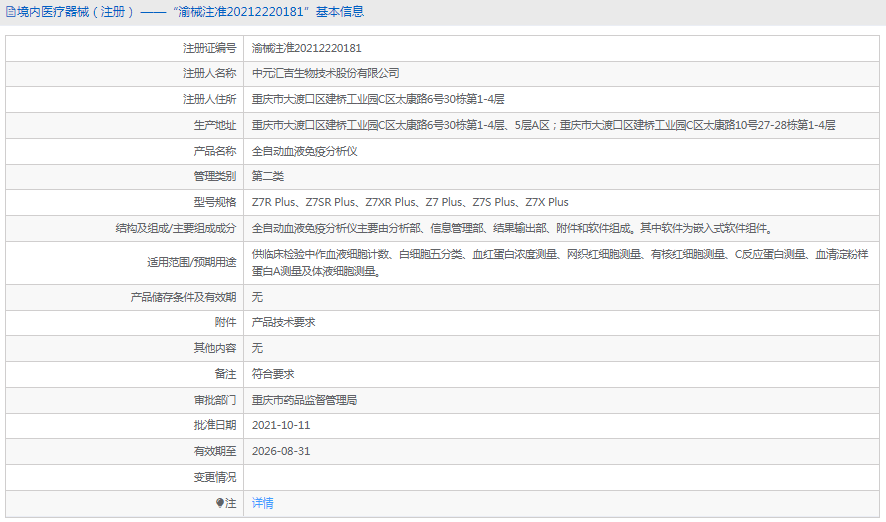Click the 产品储存条件及有效期 label
This screenshot has height=522, width=886.
[x=184, y=297]
